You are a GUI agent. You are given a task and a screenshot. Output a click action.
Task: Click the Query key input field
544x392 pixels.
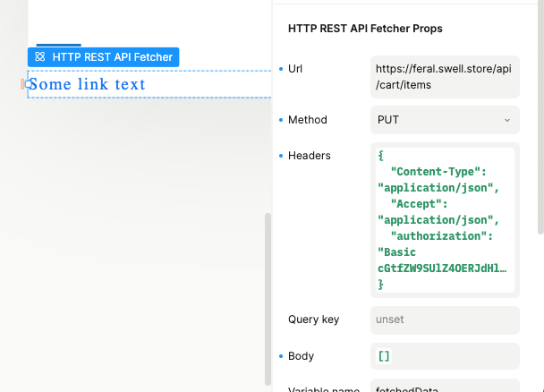pyautogui.click(x=444, y=320)
